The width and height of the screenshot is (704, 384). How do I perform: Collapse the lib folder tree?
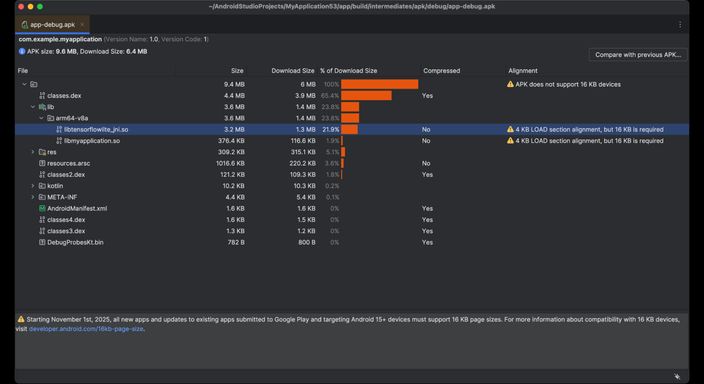33,107
